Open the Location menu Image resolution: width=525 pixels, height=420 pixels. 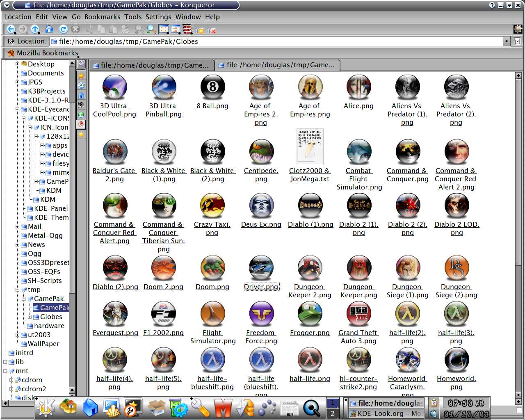[x=18, y=17]
